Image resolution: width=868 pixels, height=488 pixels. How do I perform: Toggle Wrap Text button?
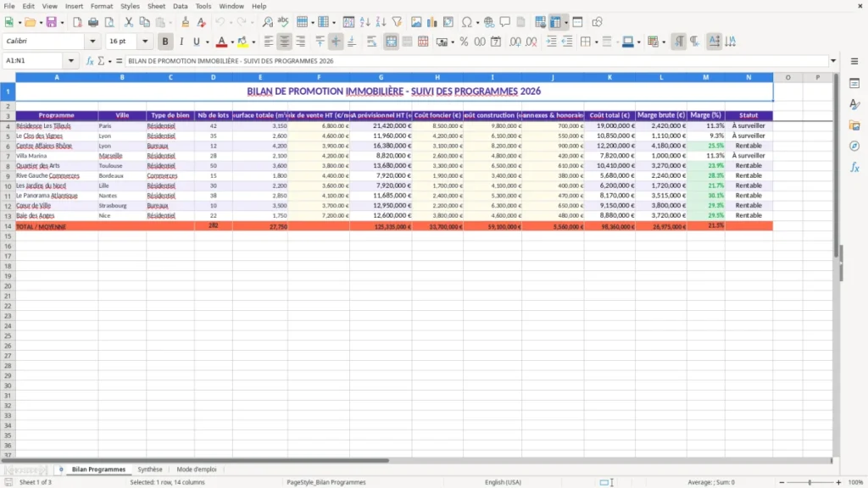pyautogui.click(x=371, y=42)
